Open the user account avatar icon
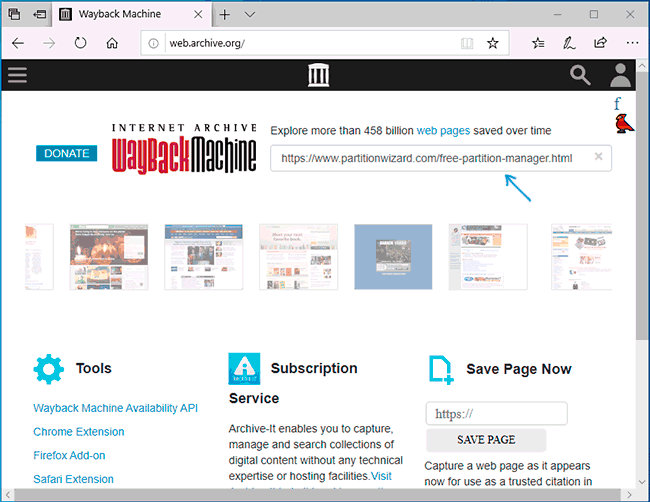 click(620, 75)
